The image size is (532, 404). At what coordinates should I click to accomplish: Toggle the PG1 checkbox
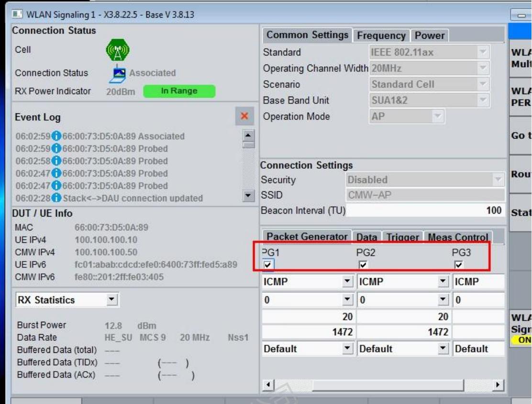click(268, 265)
